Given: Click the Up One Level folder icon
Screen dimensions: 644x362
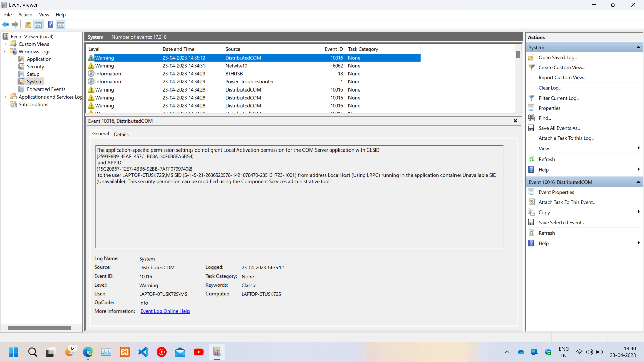Looking at the screenshot, I should tap(28, 24).
